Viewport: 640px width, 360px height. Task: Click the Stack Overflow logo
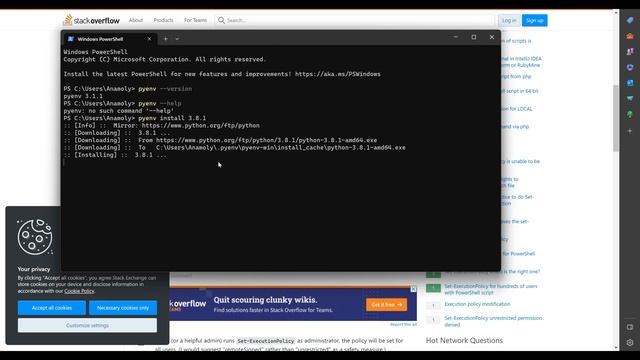tap(91, 20)
